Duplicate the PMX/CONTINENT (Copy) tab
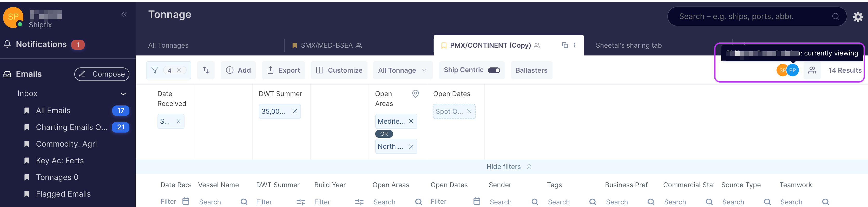The image size is (868, 207). pyautogui.click(x=565, y=45)
